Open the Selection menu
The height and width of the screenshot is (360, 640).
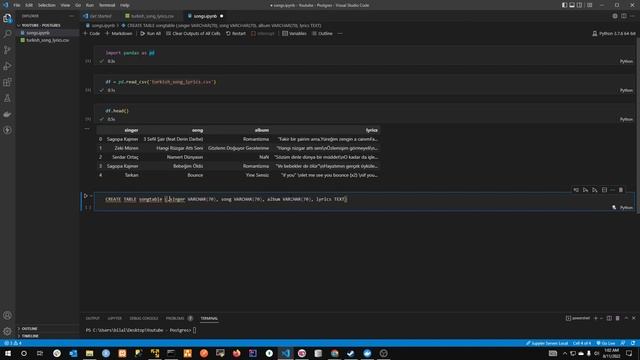pyautogui.click(x=47, y=5)
